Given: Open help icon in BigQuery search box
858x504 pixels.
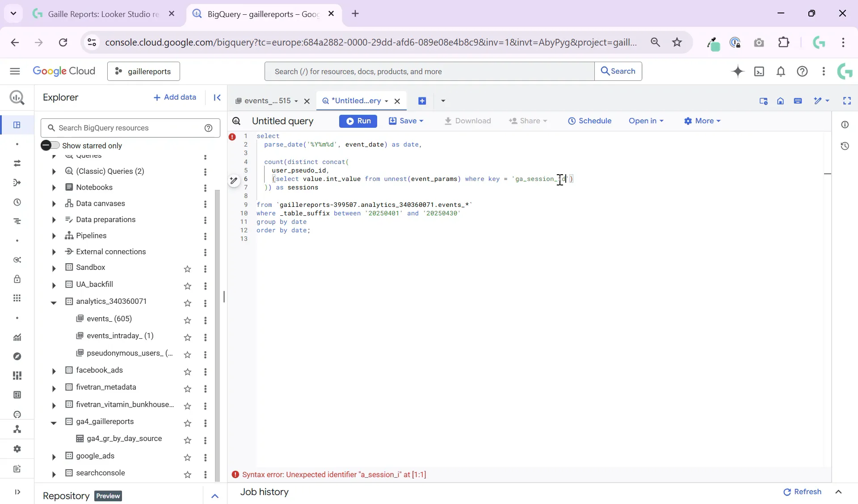Looking at the screenshot, I should pyautogui.click(x=208, y=128).
